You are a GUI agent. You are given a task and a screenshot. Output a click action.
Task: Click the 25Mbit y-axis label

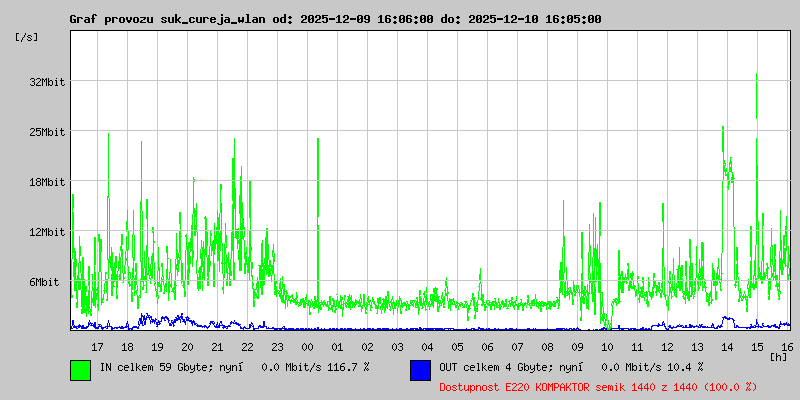[x=47, y=132]
